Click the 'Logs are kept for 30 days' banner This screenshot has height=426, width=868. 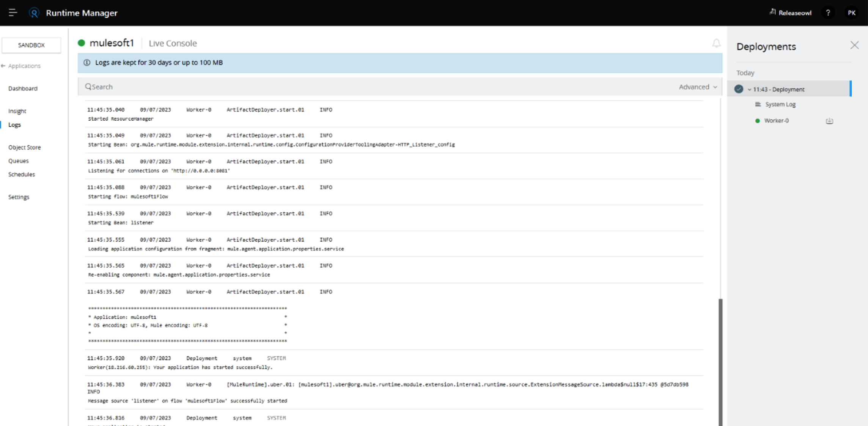[400, 63]
